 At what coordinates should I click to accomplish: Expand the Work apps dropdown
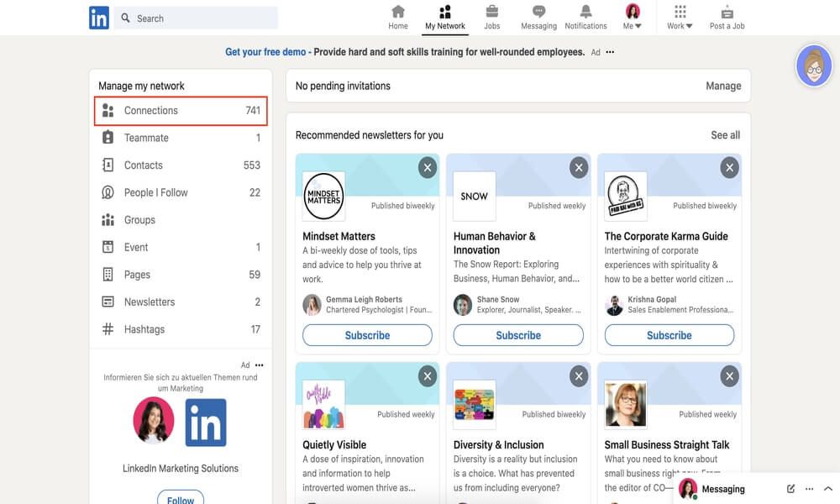(680, 18)
